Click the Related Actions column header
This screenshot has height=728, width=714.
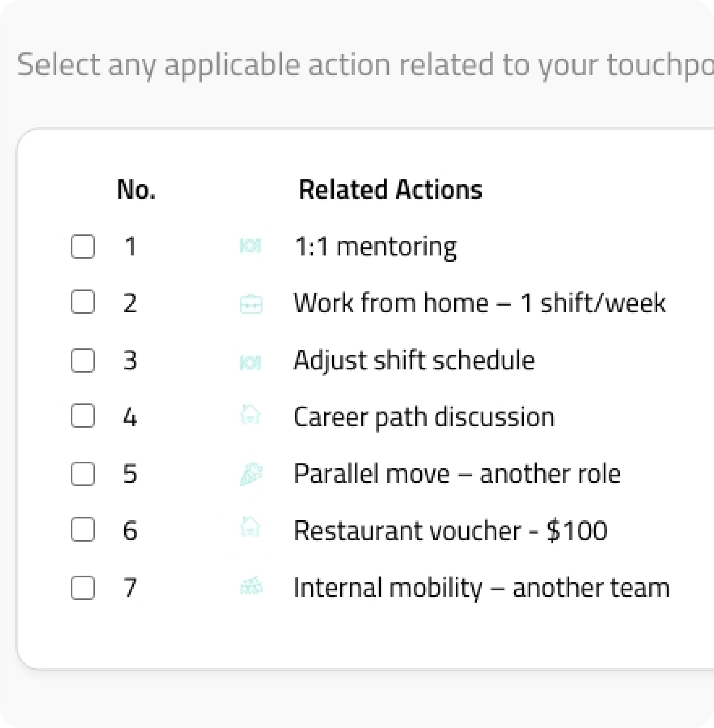click(x=390, y=190)
